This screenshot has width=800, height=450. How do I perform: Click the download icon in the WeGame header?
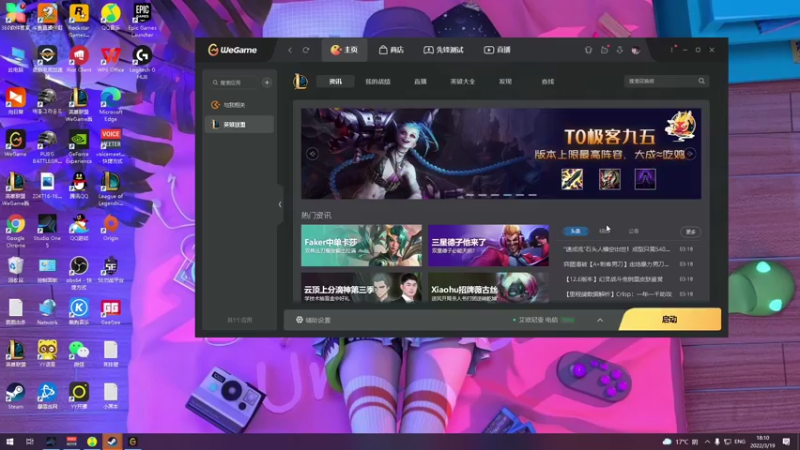[x=620, y=50]
